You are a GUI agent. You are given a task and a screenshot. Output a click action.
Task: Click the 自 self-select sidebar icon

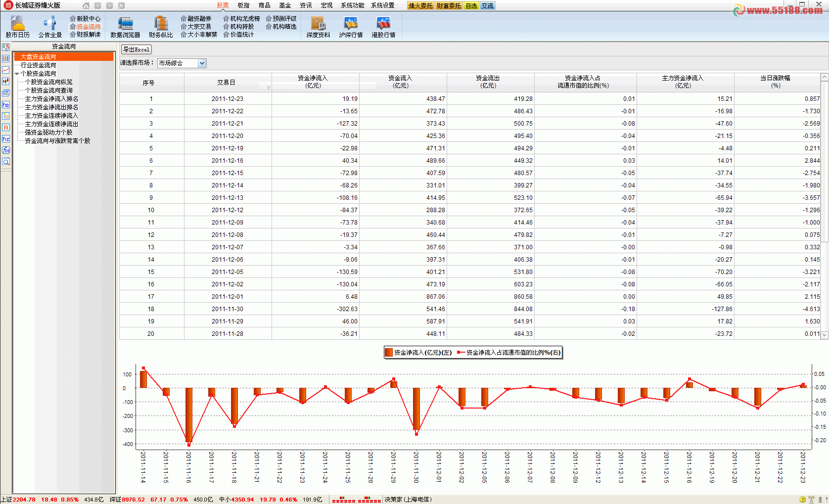point(6,128)
